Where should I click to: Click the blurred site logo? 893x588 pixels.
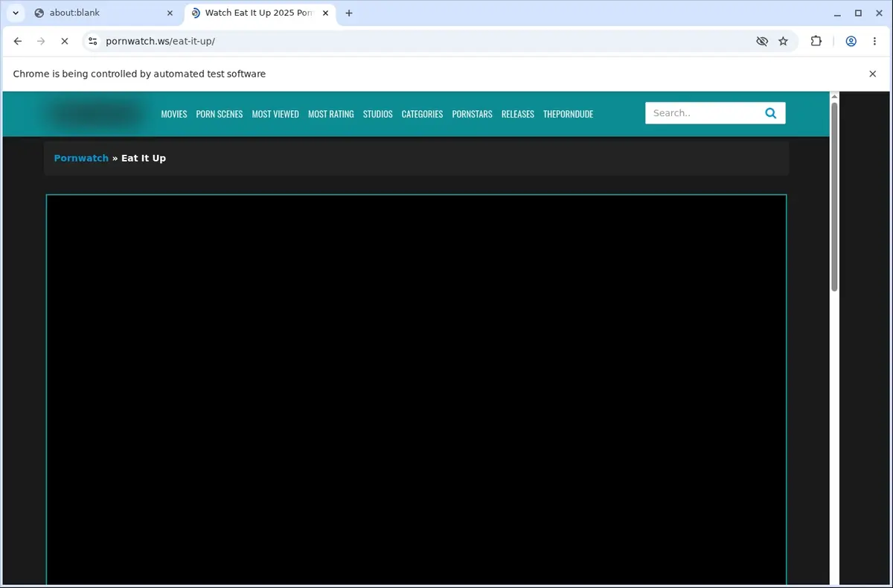[x=95, y=114]
